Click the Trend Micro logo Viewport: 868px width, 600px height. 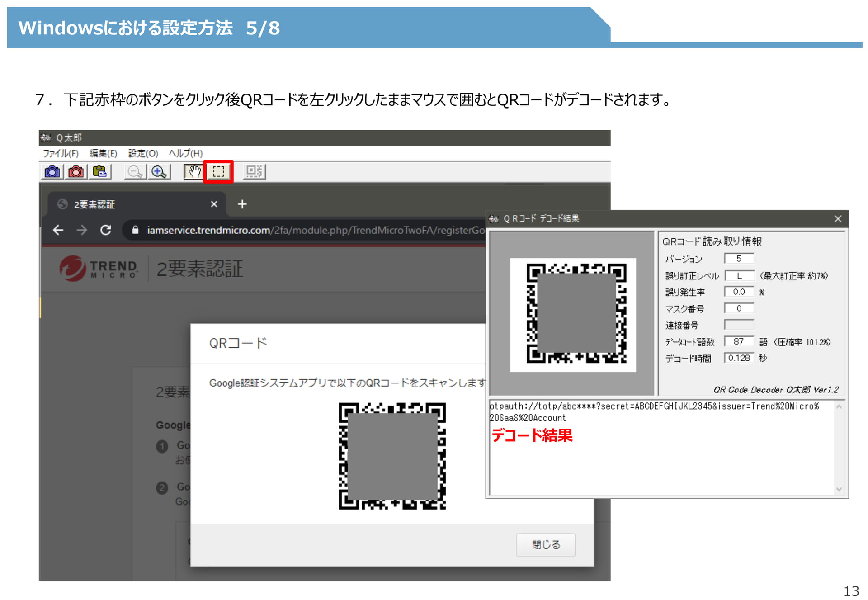point(99,269)
